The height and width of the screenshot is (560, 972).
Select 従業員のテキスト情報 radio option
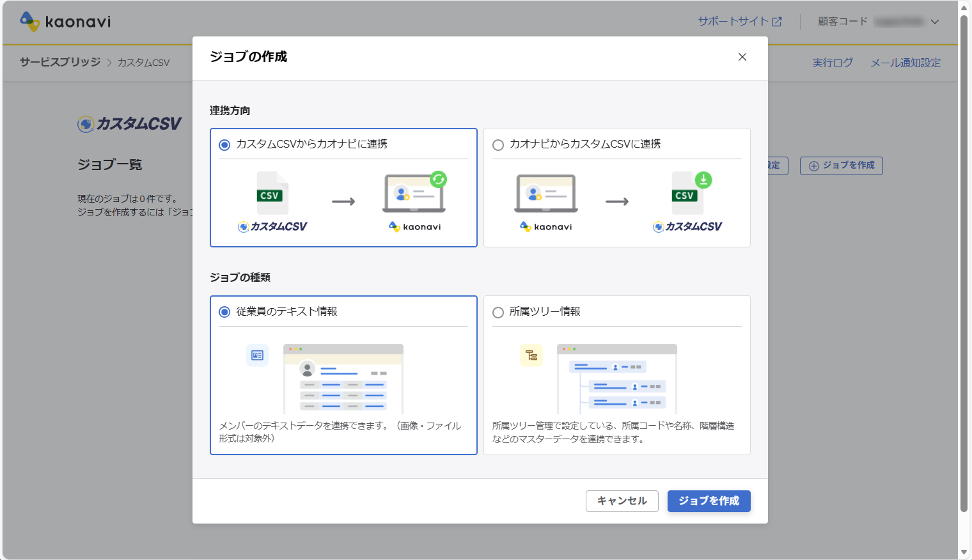(224, 312)
